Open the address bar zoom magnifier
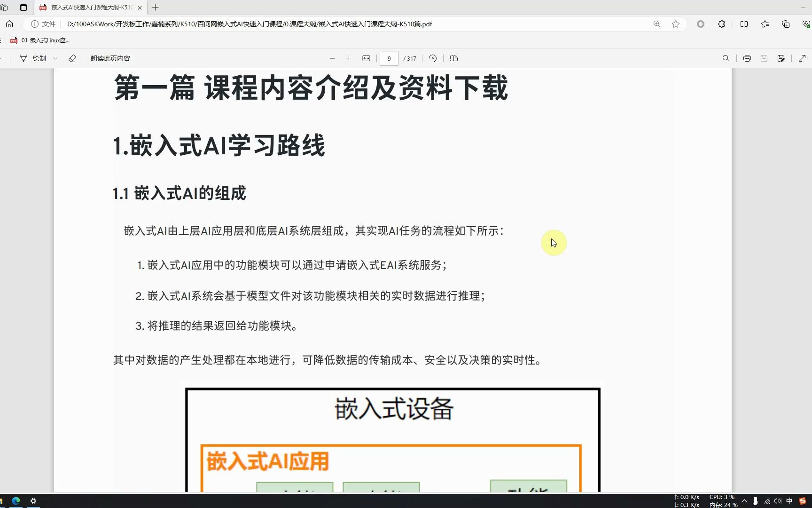Screen dimensions: 812x508 coord(657,24)
